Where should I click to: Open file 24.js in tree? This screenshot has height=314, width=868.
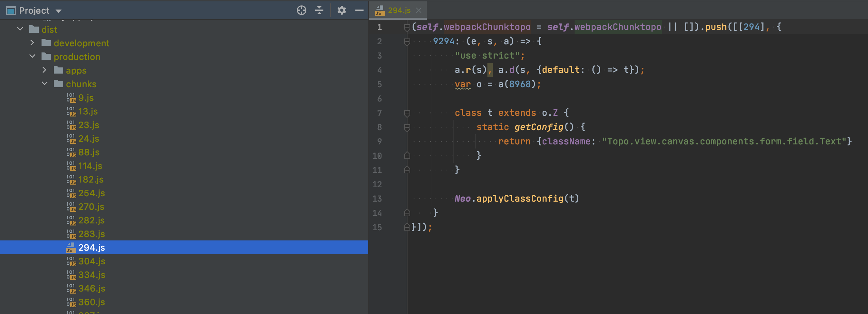[x=89, y=139]
